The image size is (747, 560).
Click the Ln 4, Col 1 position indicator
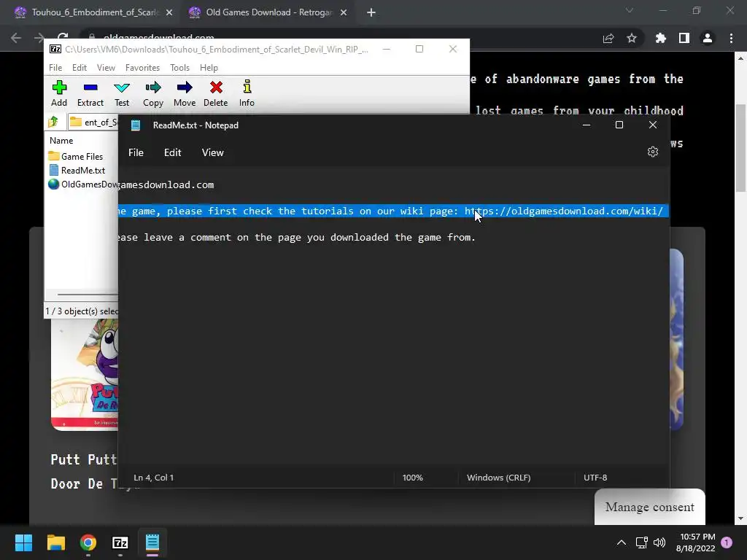(154, 477)
